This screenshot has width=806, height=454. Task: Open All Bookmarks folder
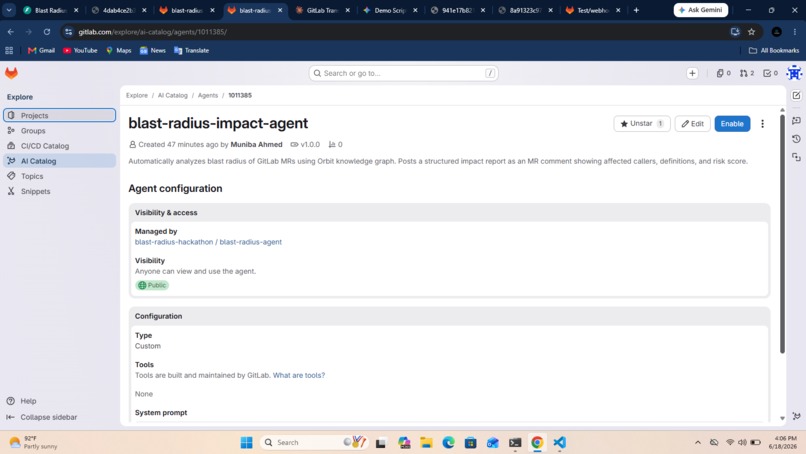(x=774, y=50)
